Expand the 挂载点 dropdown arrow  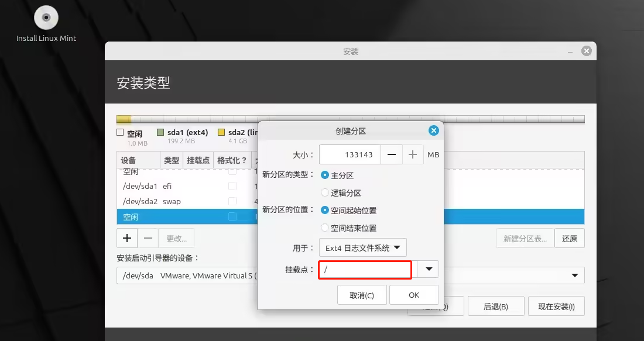click(x=429, y=269)
